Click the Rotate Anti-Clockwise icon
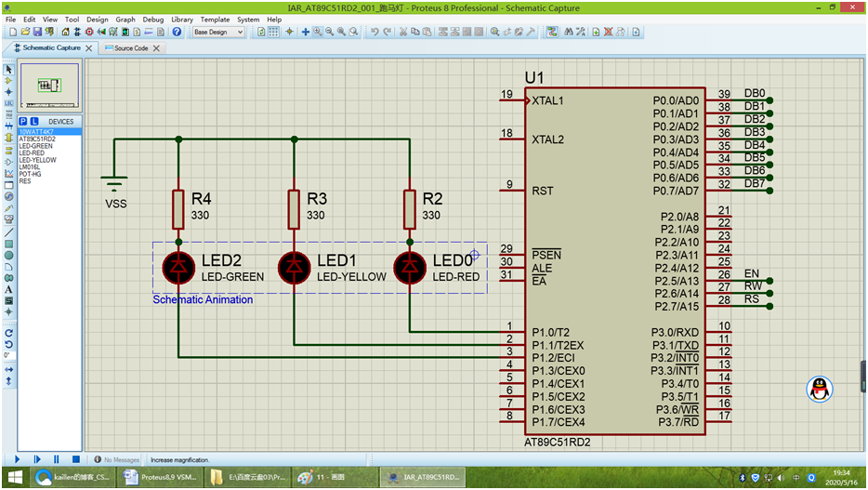This screenshot has height=490, width=868. 9,344
